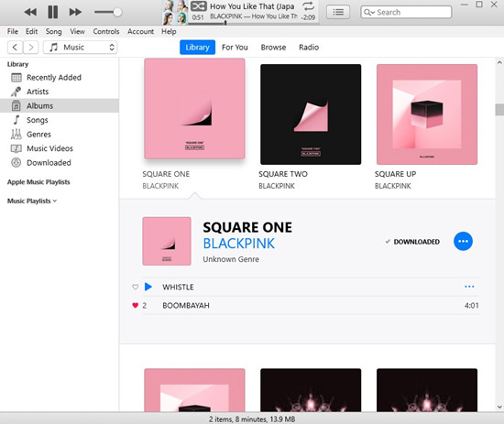Open the pink cube album at the bottom
The height and width of the screenshot is (424, 504).
coord(194,390)
